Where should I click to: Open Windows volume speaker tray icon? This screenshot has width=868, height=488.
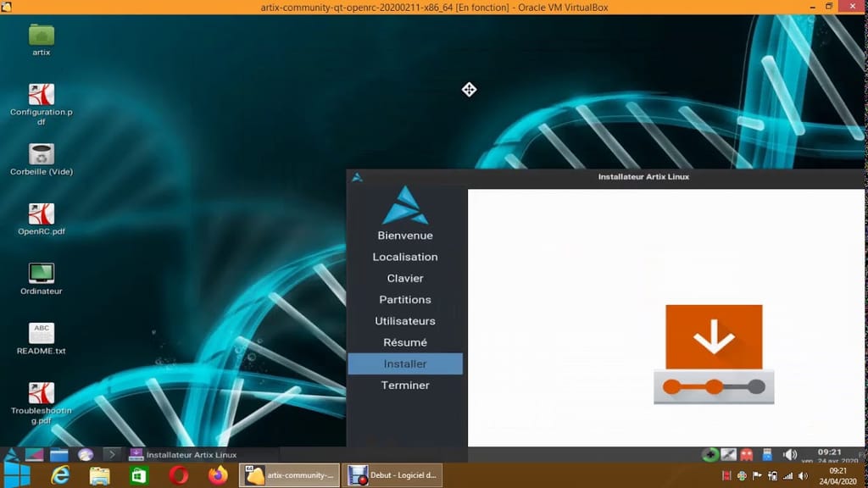(x=804, y=476)
